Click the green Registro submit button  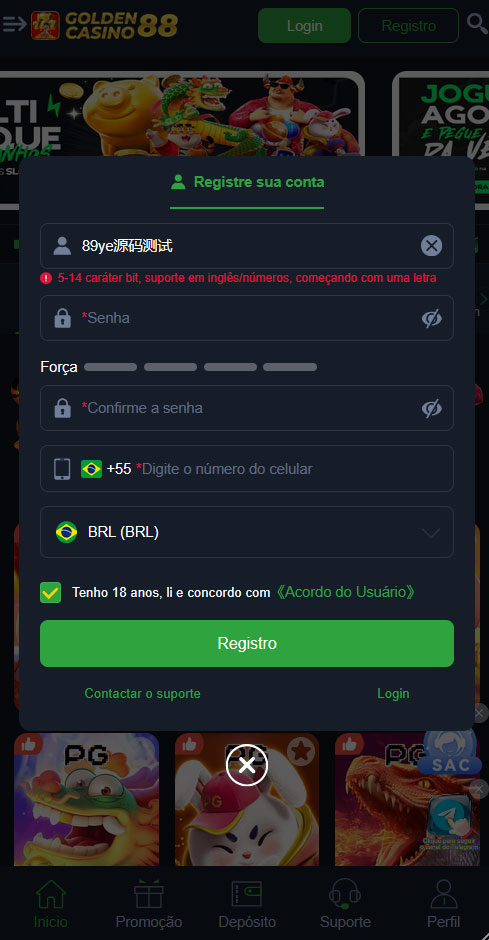[x=247, y=643]
